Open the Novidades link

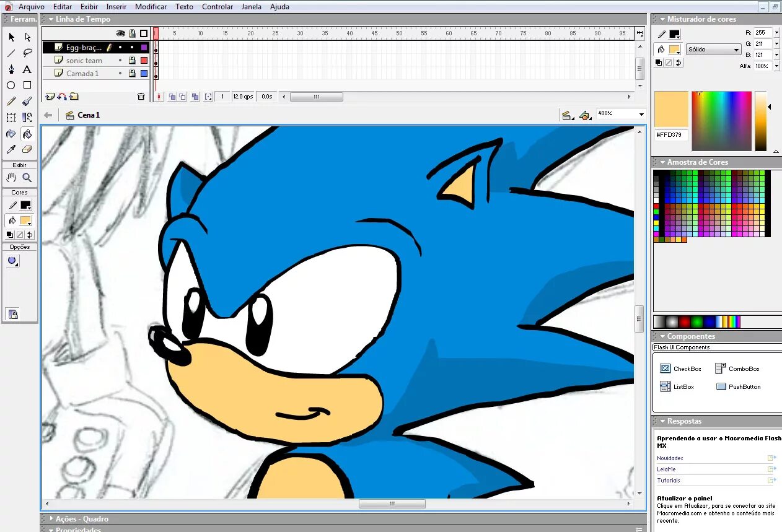[x=670, y=458]
